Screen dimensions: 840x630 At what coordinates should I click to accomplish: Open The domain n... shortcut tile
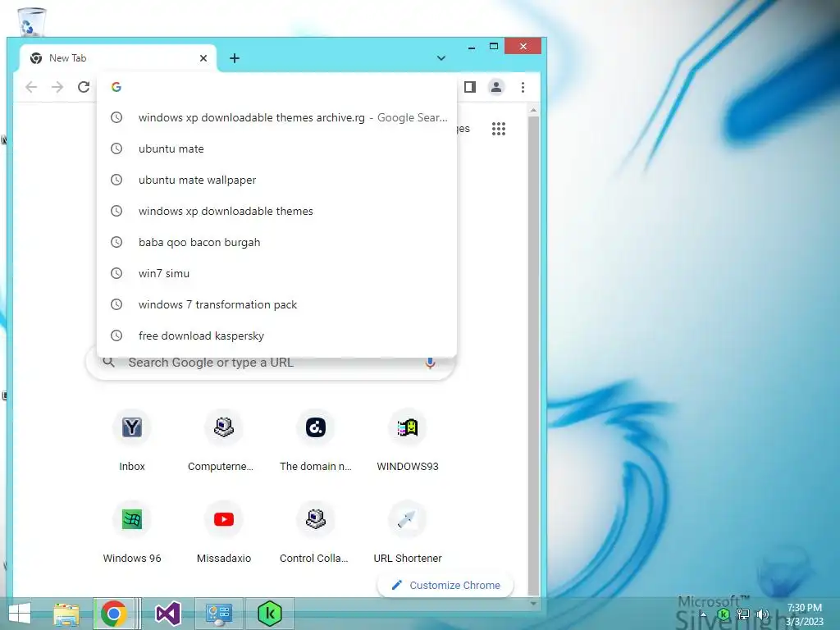(316, 441)
